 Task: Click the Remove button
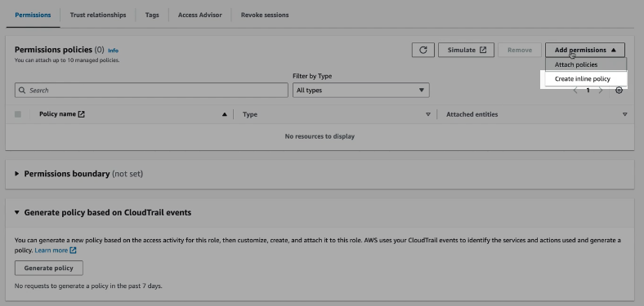click(x=520, y=50)
